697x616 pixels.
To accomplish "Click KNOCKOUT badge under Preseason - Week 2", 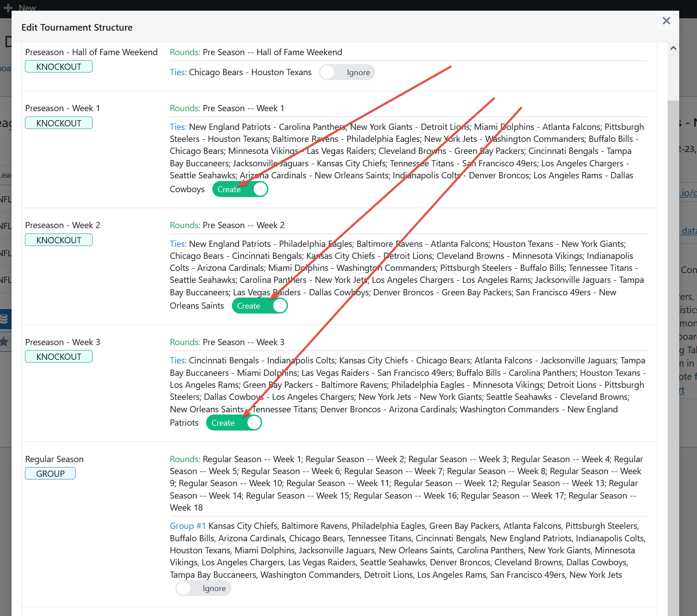I will pos(59,240).
